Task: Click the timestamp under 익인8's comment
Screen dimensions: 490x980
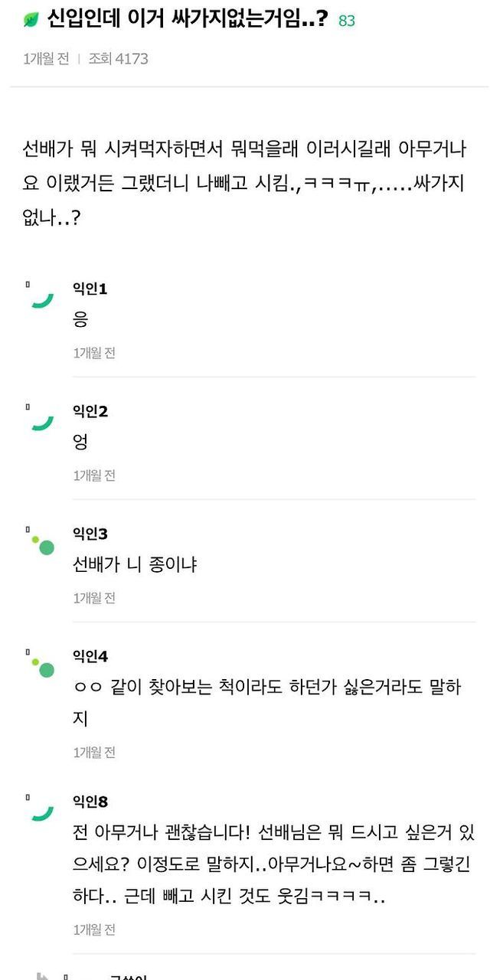Action: [94, 929]
